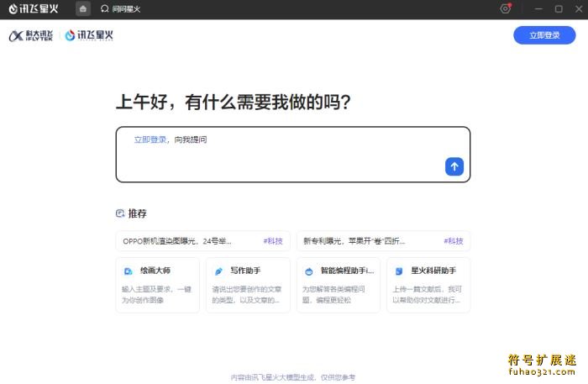The height and width of the screenshot is (384, 588).
Task: Open the 写作助手 assistant card
Action: coord(248,285)
